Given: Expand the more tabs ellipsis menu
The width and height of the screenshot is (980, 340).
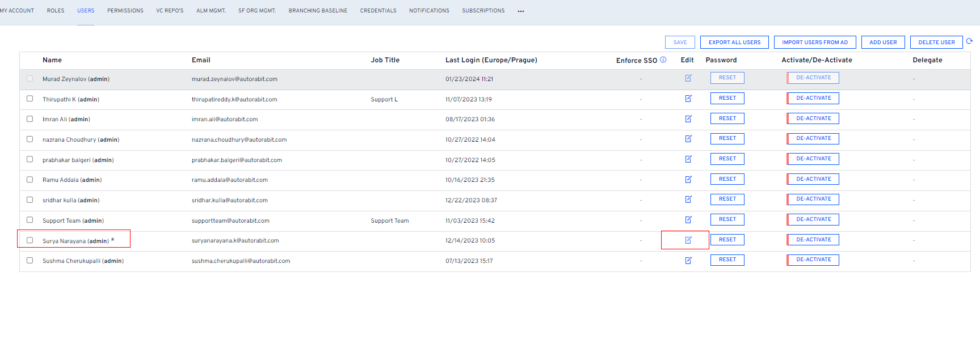Looking at the screenshot, I should tap(520, 11).
